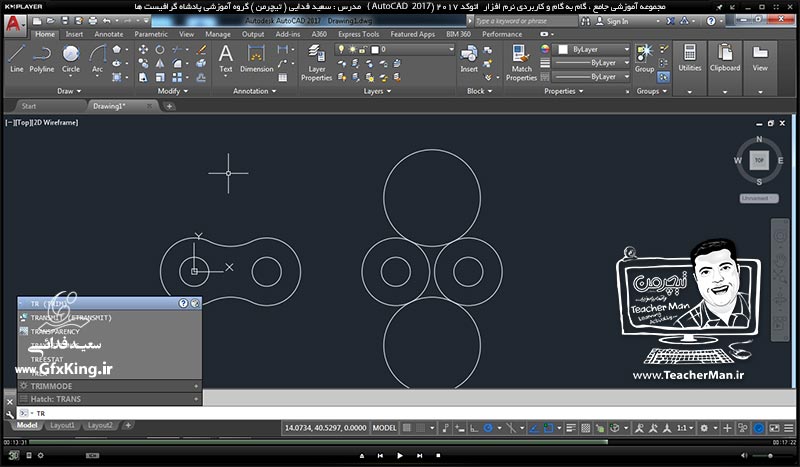Toggle polar tracking in status bar
800x467 pixels.
[x=488, y=428]
